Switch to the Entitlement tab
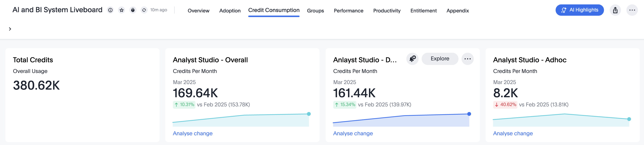 [424, 11]
